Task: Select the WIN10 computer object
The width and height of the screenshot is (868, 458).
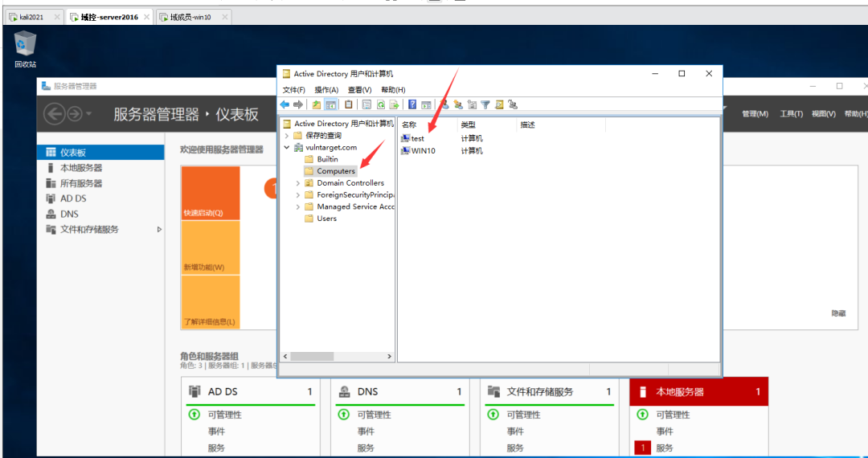Action: click(423, 150)
